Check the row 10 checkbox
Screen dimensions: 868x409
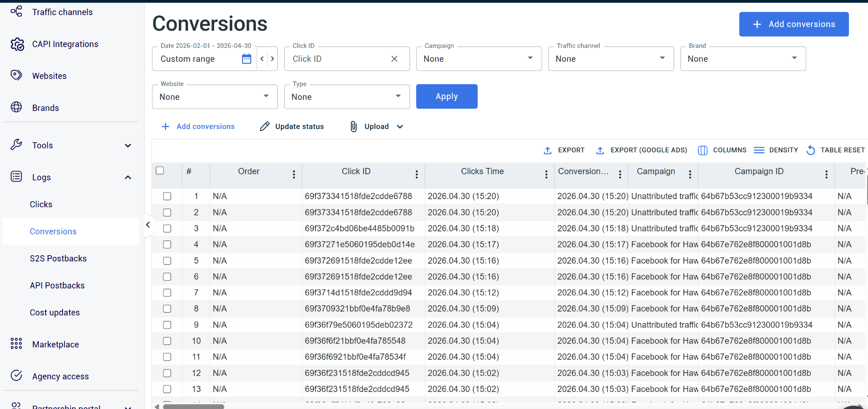(x=167, y=341)
